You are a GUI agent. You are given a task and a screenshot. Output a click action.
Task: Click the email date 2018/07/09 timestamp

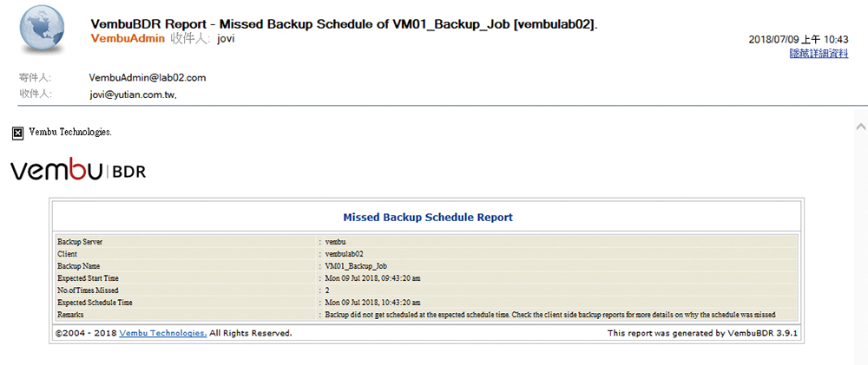[x=798, y=40]
